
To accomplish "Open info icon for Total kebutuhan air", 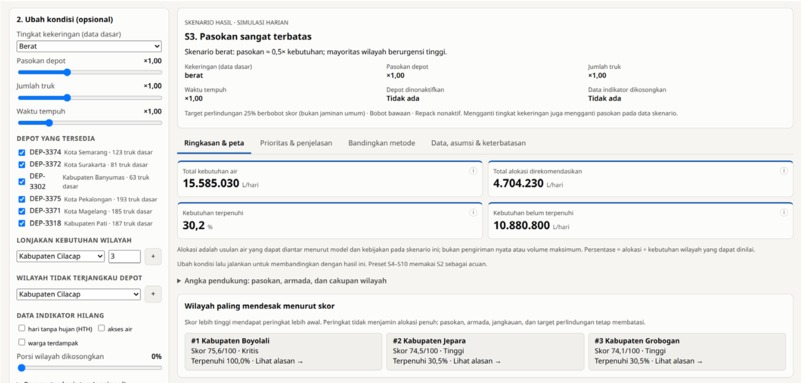I will (473, 171).
